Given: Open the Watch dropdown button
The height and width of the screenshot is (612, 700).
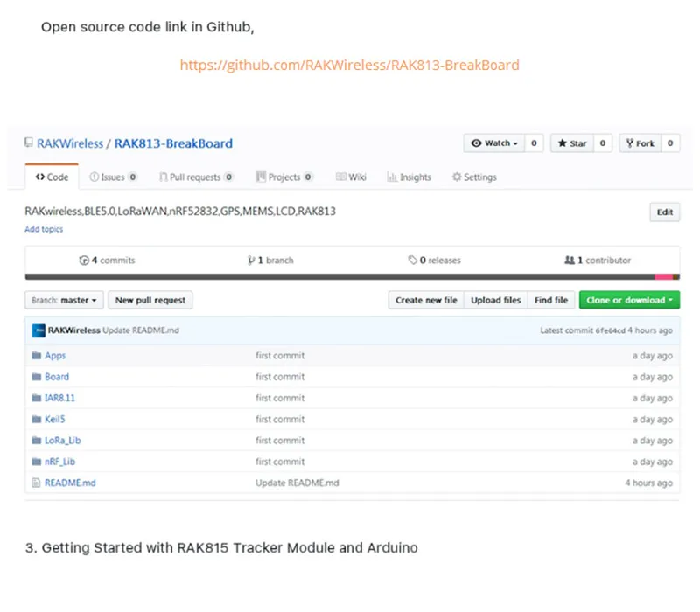Looking at the screenshot, I should pos(494,143).
